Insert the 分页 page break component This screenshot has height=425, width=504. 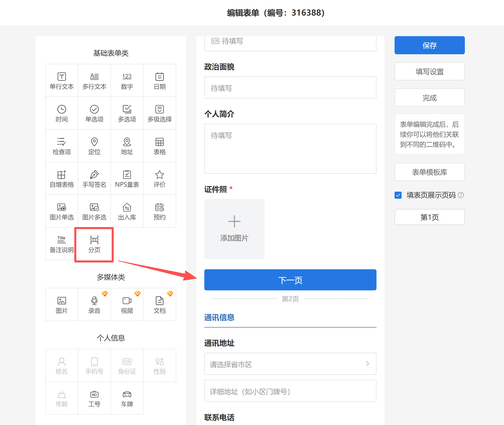[x=94, y=244]
